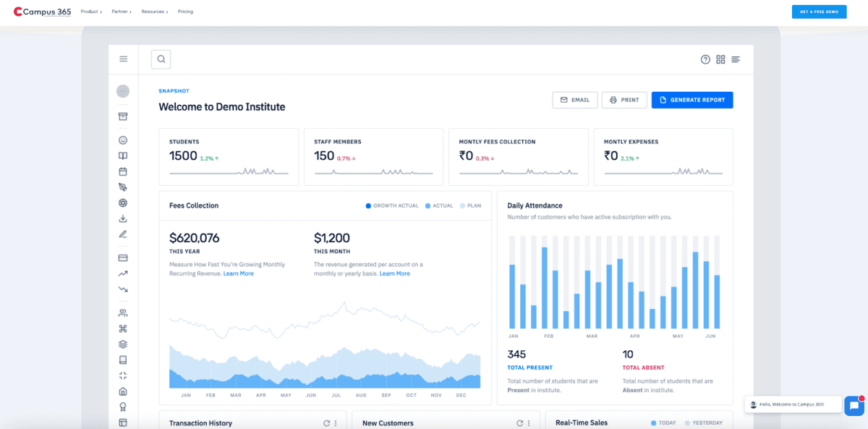
Task: Click the smiley face sidebar icon
Action: pos(123,140)
